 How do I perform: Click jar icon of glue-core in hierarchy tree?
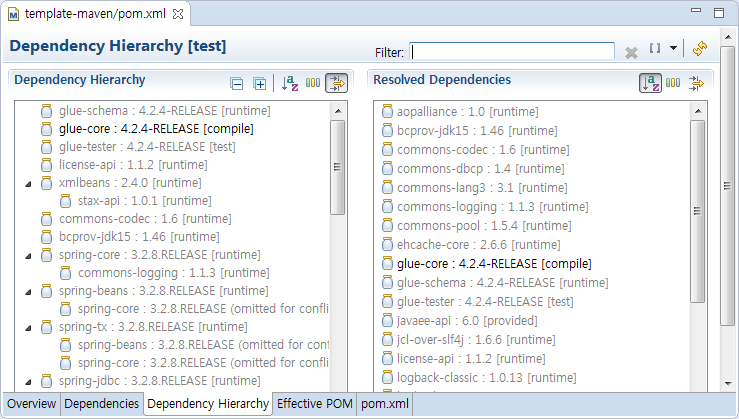46,129
